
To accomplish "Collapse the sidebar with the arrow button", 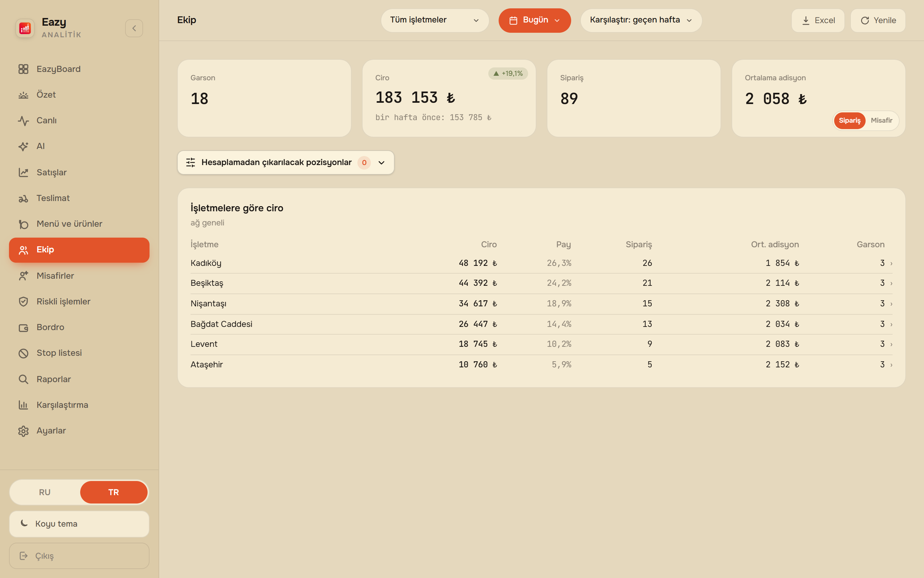I will (134, 28).
